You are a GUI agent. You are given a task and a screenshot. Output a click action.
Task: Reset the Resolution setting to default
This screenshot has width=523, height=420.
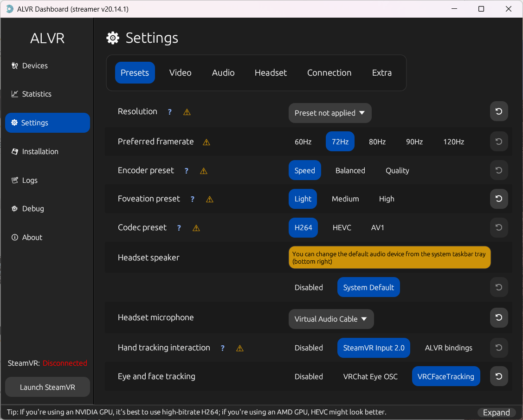[x=499, y=111]
